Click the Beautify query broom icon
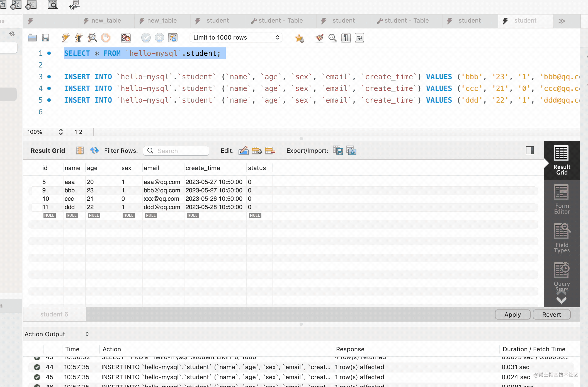The width and height of the screenshot is (588, 387). [319, 38]
